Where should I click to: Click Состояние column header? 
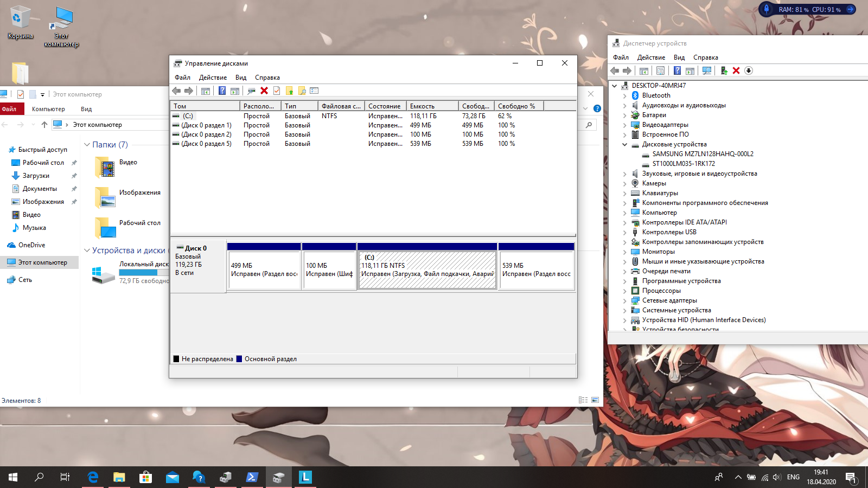click(385, 106)
